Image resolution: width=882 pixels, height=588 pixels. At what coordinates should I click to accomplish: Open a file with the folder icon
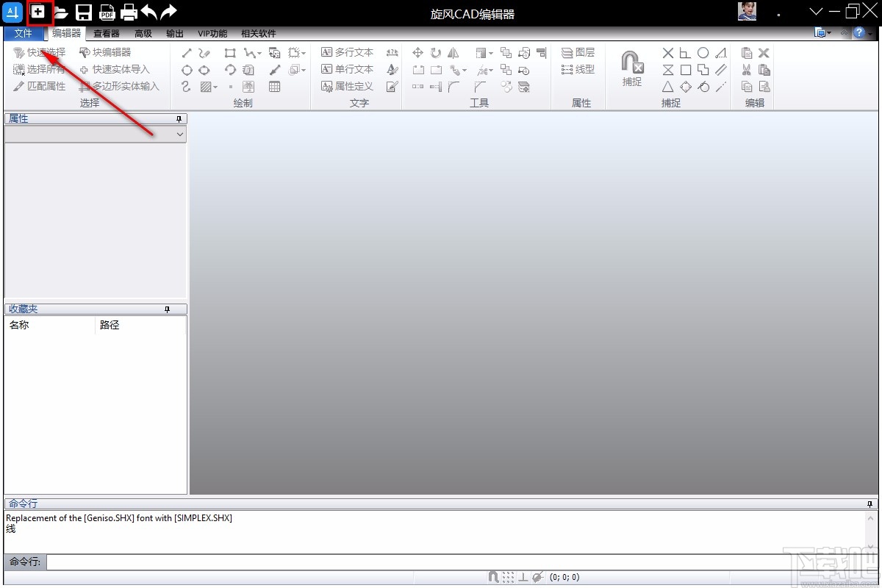(x=61, y=12)
